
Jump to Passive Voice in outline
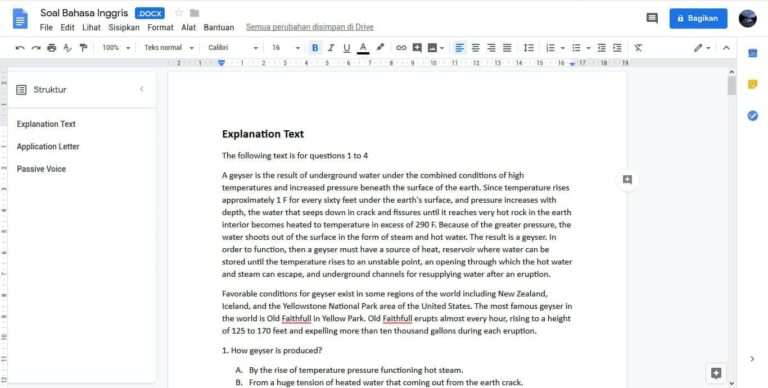[41, 169]
